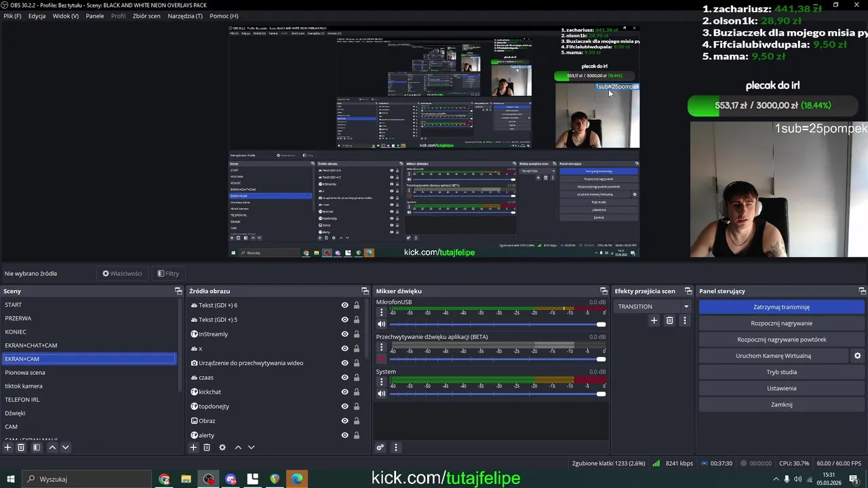Hide the topdonejty source
The height and width of the screenshot is (488, 868).
[344, 407]
